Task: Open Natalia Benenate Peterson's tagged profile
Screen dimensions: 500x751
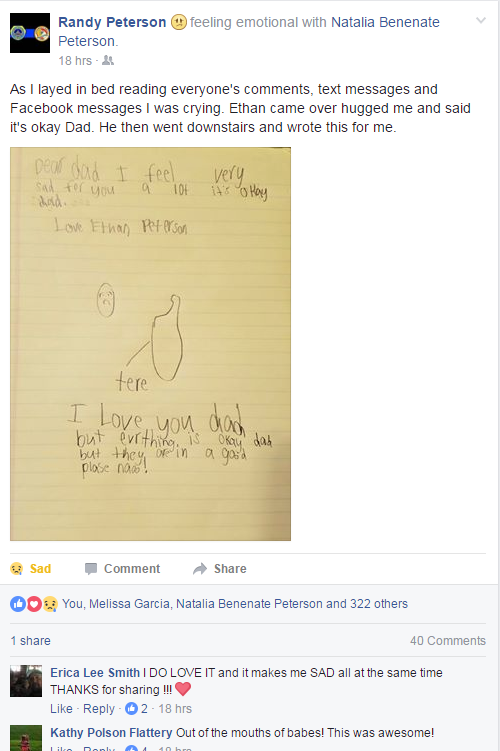Action: pos(385,22)
